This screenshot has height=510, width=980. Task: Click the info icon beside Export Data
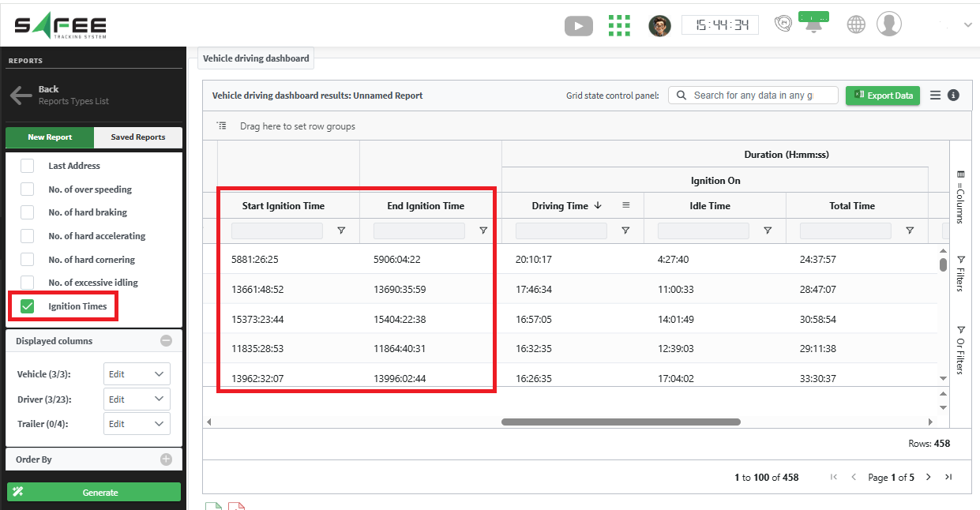tap(953, 95)
